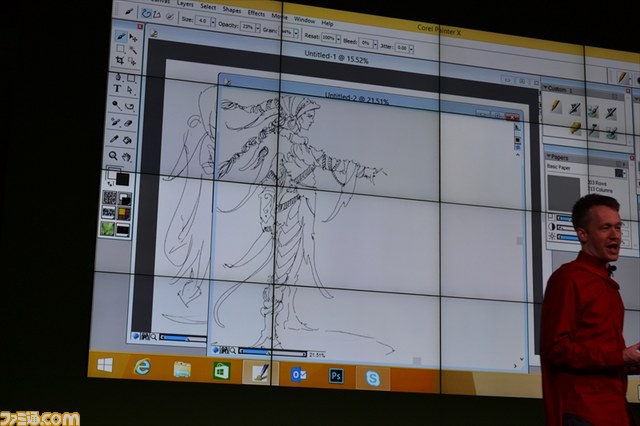Click the Opacity input field
This screenshot has height=426, width=640.
coord(247,27)
